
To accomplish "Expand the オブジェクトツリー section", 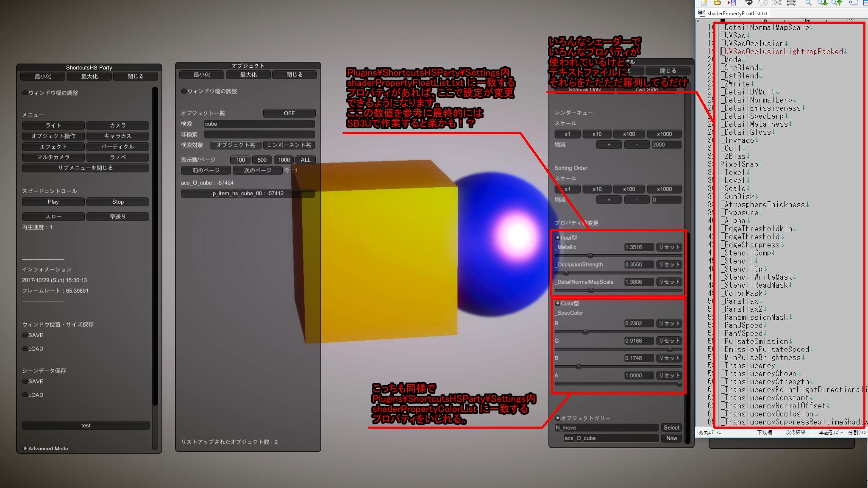I will [x=558, y=418].
